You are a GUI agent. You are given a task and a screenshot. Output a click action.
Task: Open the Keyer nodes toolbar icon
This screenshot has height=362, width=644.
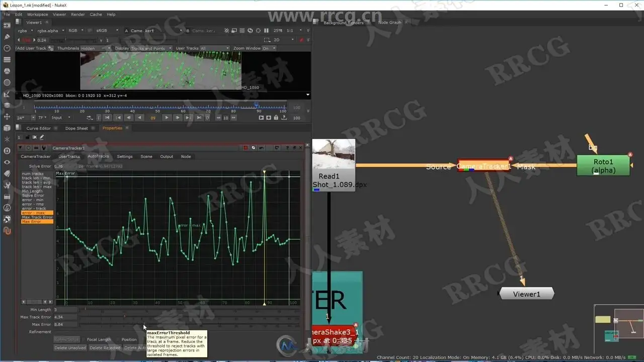[x=7, y=94]
